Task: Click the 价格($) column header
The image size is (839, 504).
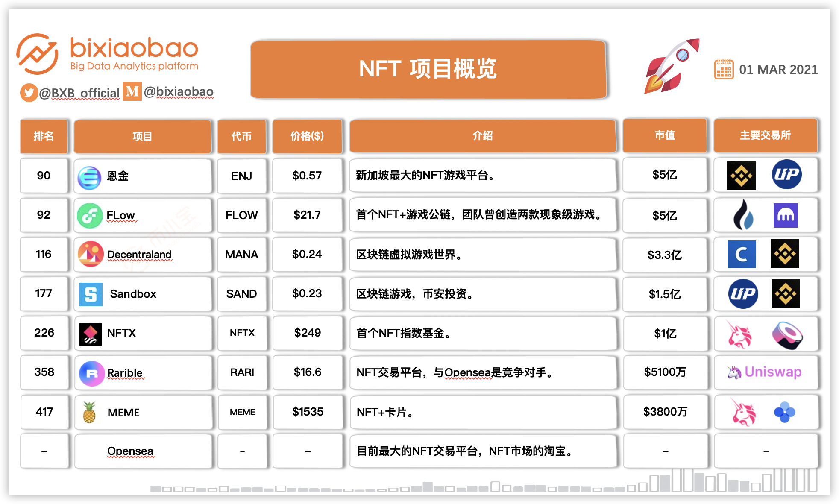Action: (x=307, y=136)
